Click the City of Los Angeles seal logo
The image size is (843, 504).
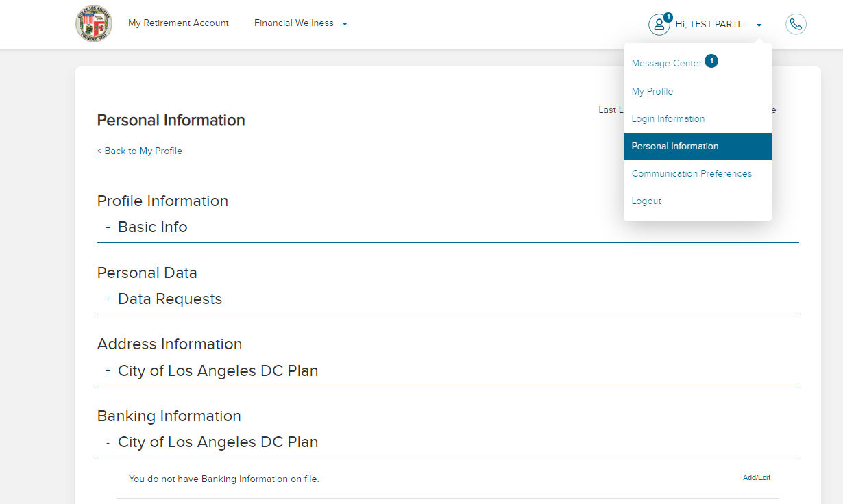coord(94,24)
